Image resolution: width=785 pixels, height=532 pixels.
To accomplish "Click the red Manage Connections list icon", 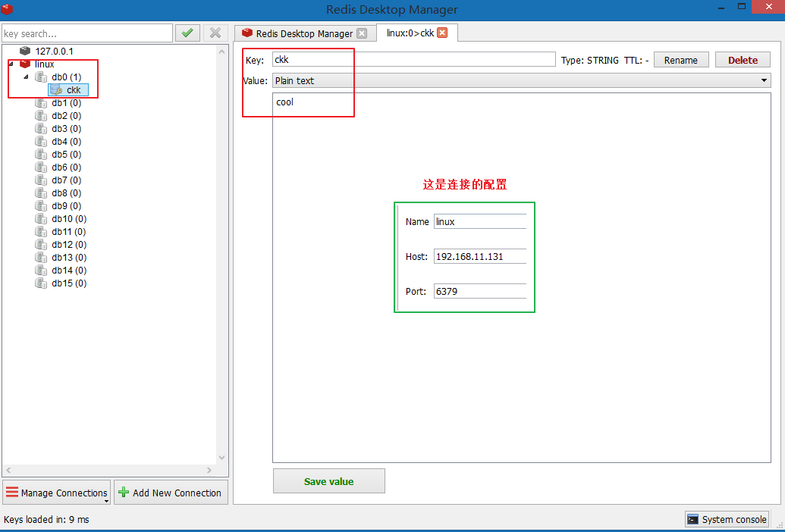I will tap(12, 492).
